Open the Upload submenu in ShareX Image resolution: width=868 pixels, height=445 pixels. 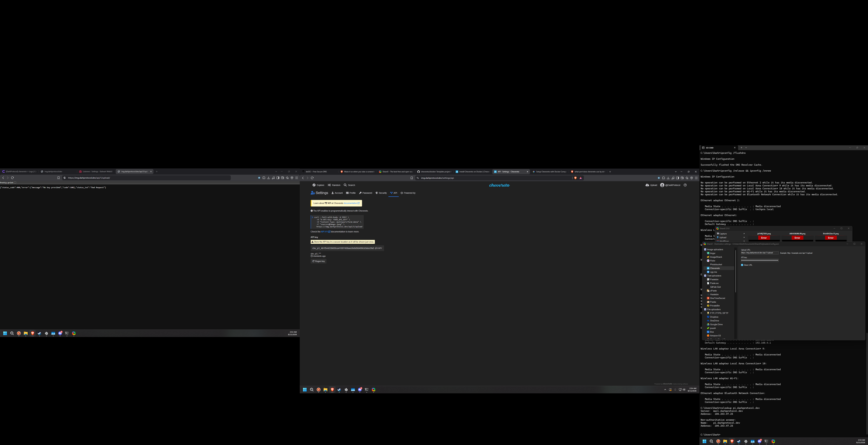[x=730, y=238]
